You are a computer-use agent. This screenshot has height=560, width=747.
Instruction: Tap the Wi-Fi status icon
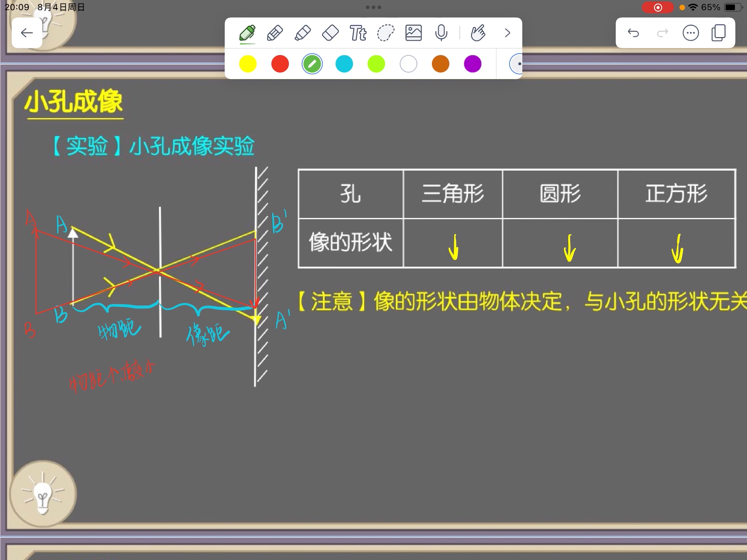click(x=693, y=7)
